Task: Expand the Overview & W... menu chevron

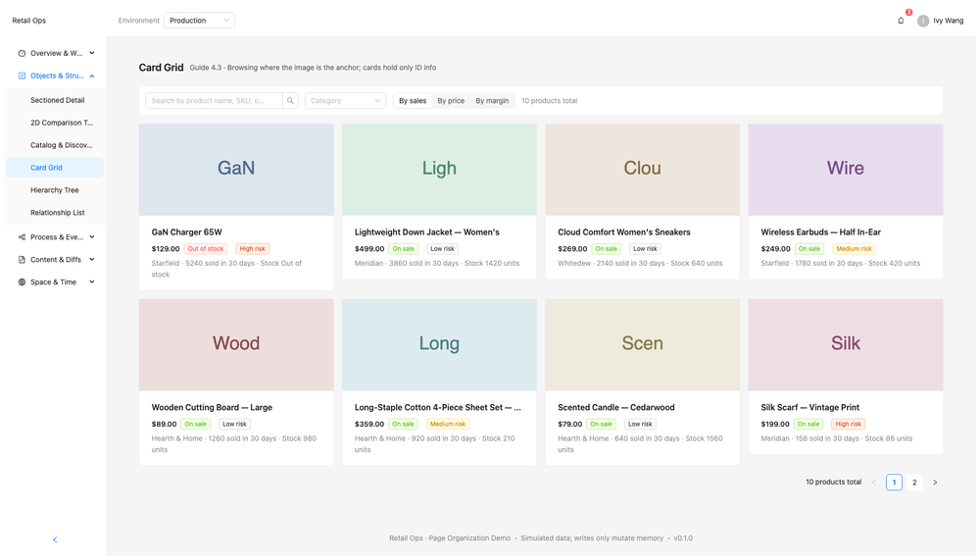Action: click(92, 53)
